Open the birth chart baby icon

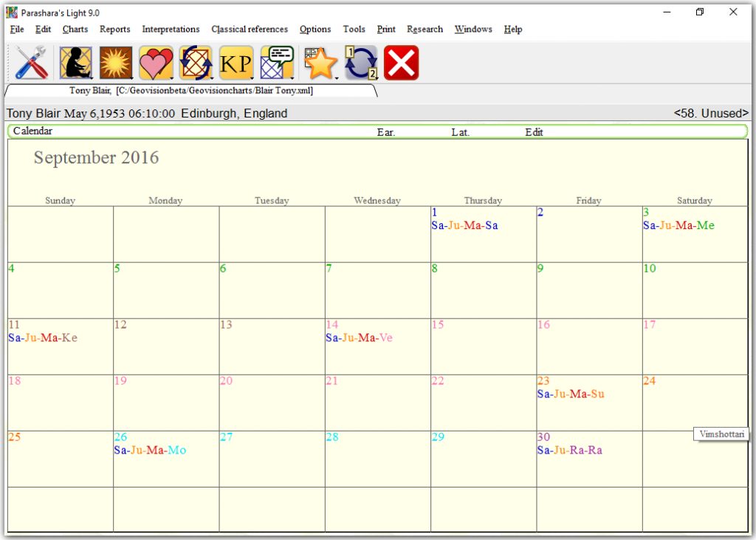pos(75,63)
